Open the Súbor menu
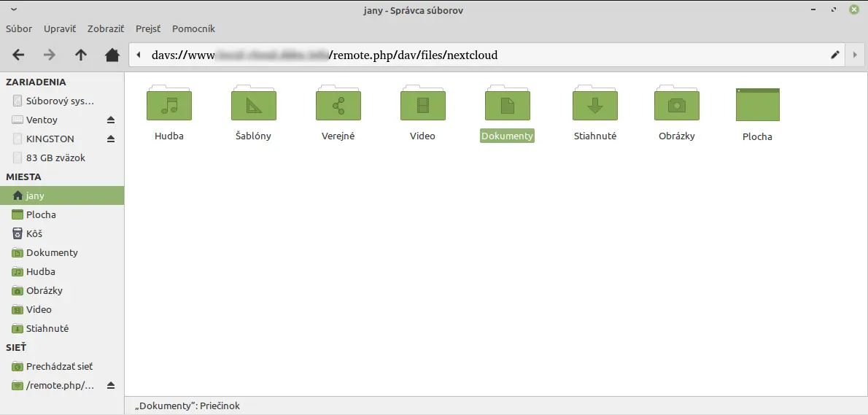This screenshot has height=415, width=868. [x=19, y=28]
